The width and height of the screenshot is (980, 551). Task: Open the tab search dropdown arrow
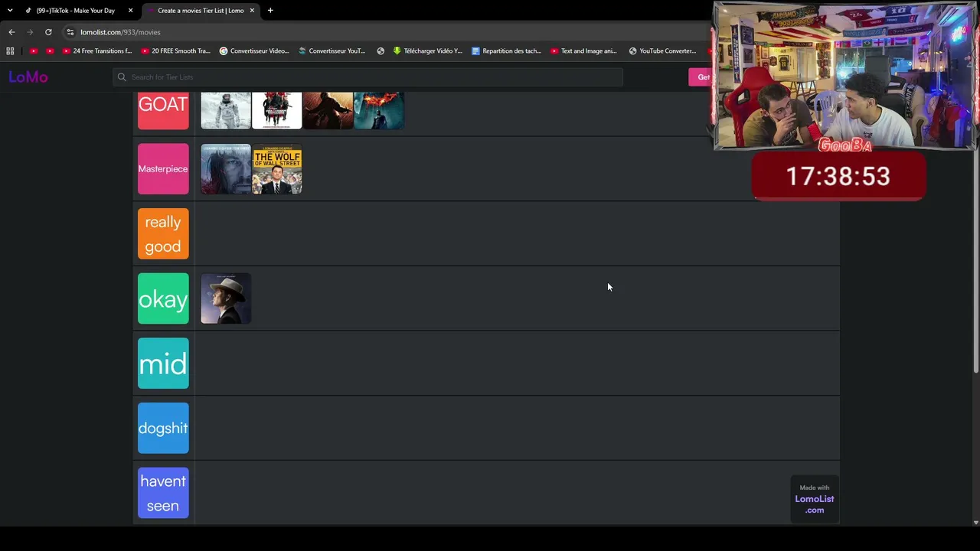pyautogui.click(x=10, y=11)
